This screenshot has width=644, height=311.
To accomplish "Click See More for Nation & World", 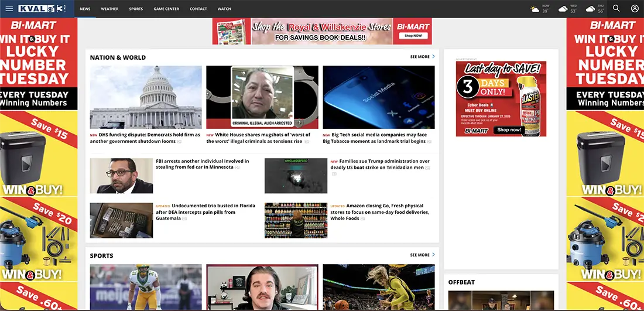I will [422, 57].
